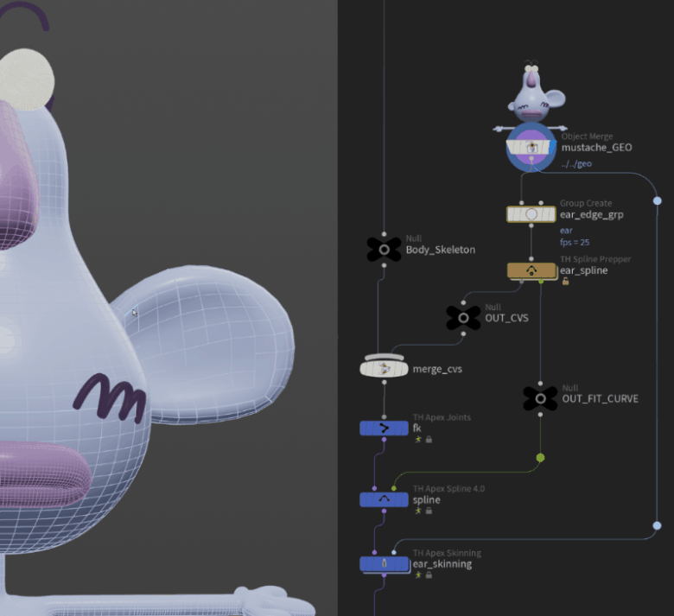The height and width of the screenshot is (616, 674).
Task: Click the OUT_FIT_CURVE null node
Action: 540,398
